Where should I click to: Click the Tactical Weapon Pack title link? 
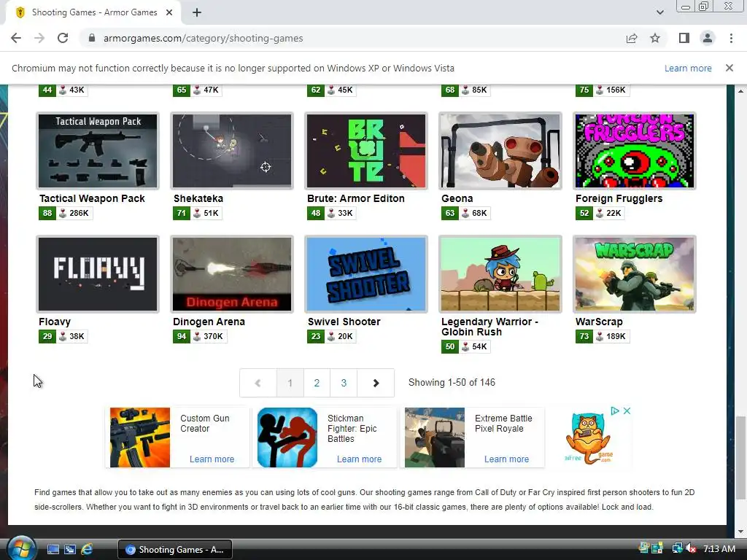[92, 198]
